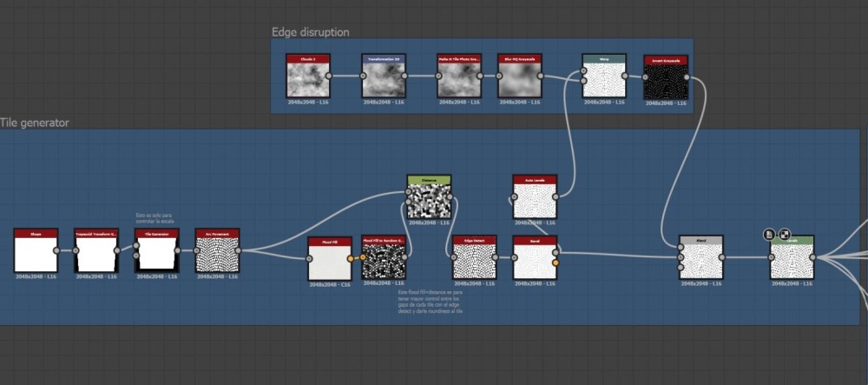
Task: Select the Invert Grayscale node
Action: 666,77
